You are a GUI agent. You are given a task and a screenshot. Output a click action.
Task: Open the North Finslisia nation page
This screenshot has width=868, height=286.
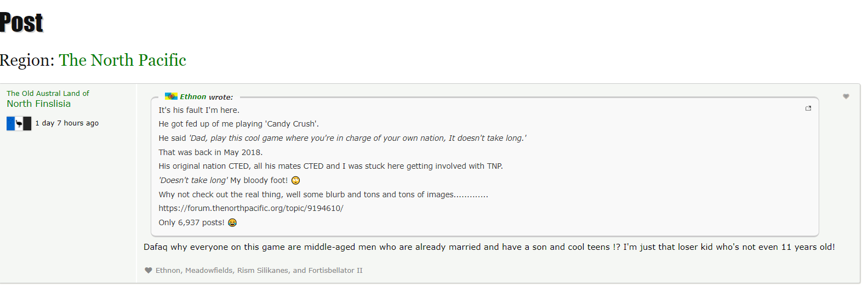tap(38, 104)
